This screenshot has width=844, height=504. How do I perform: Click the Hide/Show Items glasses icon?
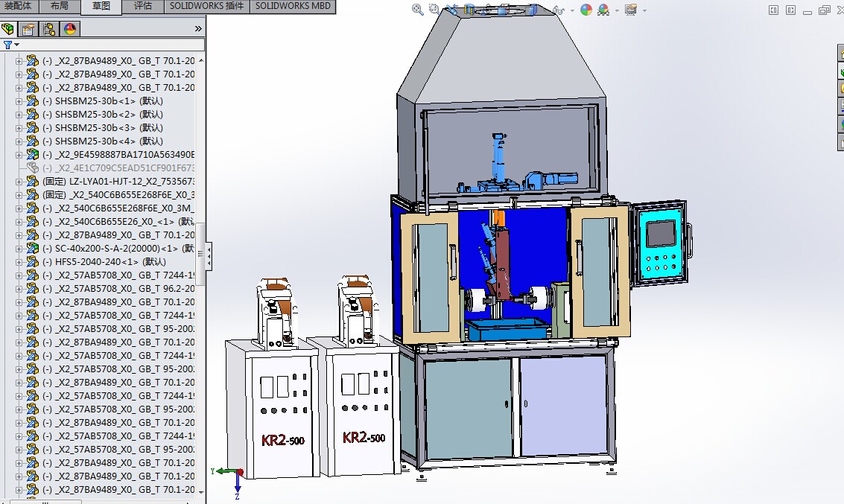pyautogui.click(x=559, y=10)
